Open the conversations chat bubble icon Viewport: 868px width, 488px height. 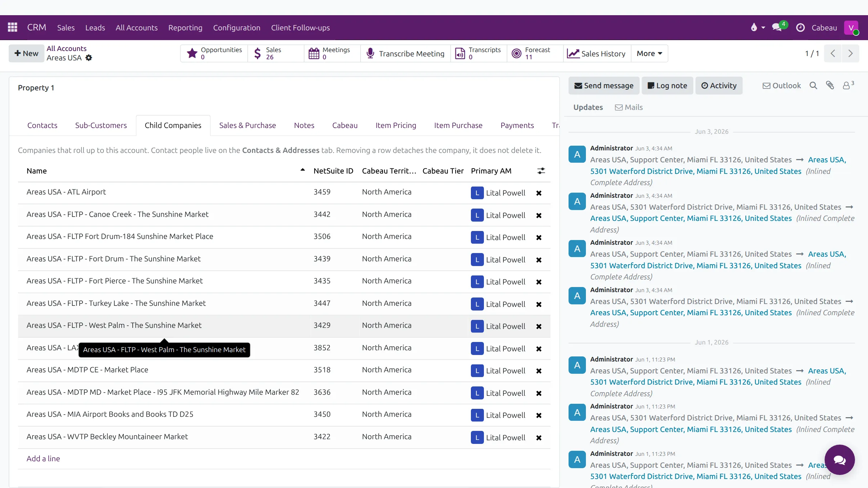(777, 27)
